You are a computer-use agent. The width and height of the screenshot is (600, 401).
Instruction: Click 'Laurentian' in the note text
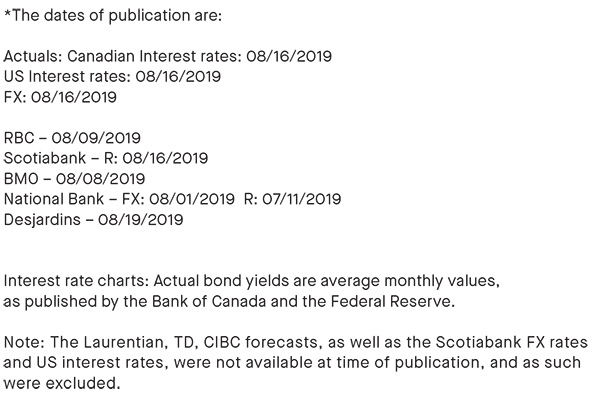pos(125,342)
